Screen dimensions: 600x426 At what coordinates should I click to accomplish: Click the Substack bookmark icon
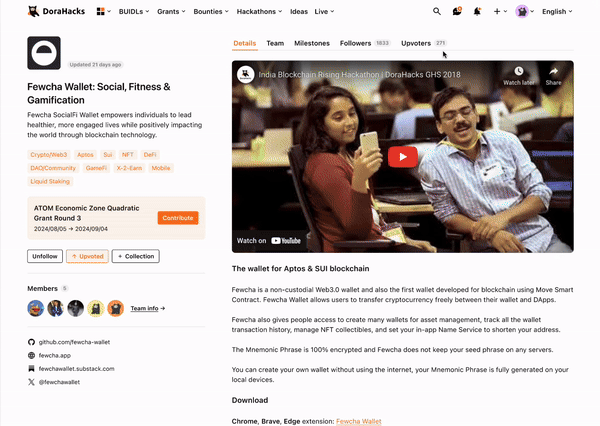coord(31,369)
